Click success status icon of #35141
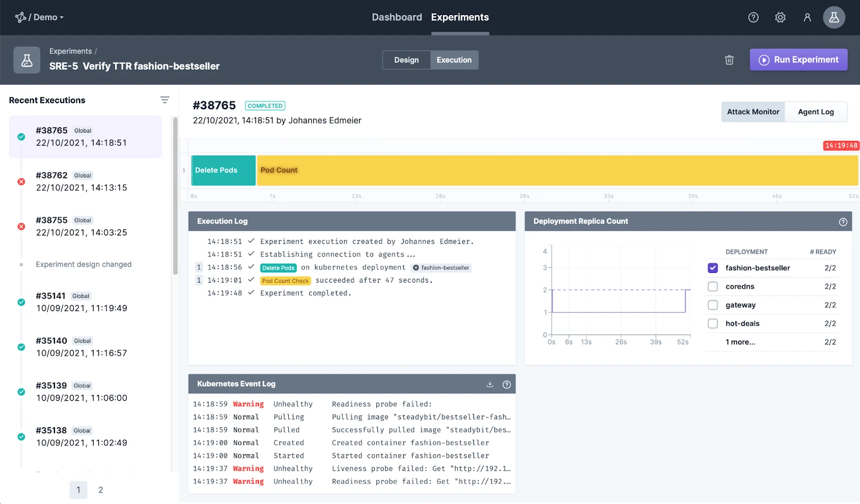The height and width of the screenshot is (504, 860). coord(21,302)
